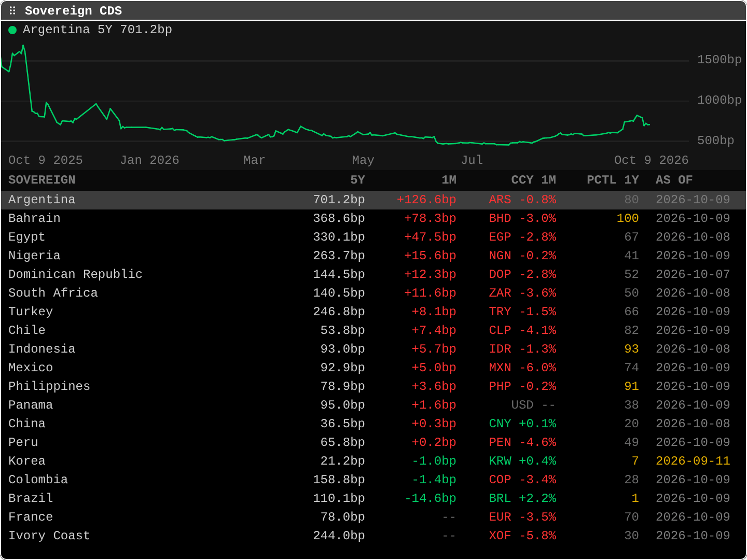Select the France sovereign name
747x560 pixels.
click(31, 517)
